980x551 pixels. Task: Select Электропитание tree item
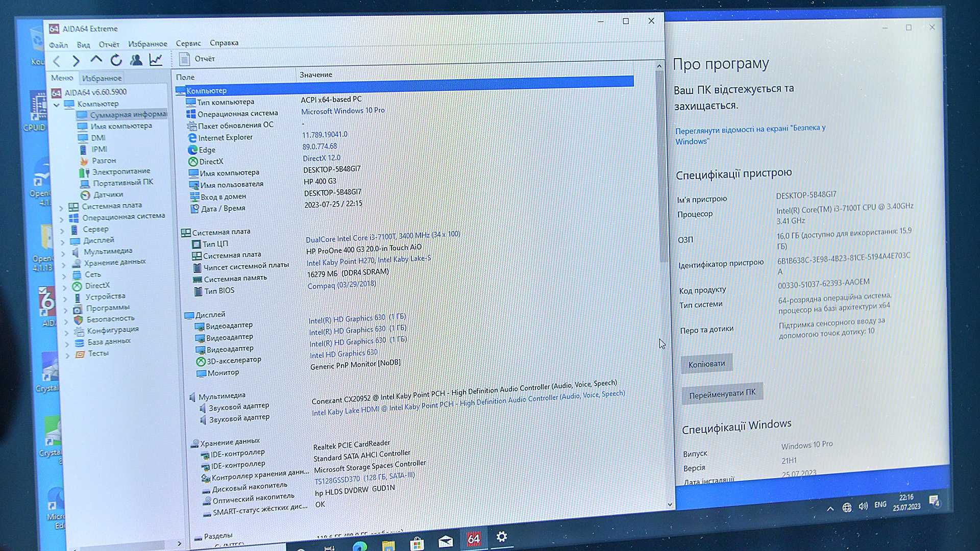coord(115,171)
